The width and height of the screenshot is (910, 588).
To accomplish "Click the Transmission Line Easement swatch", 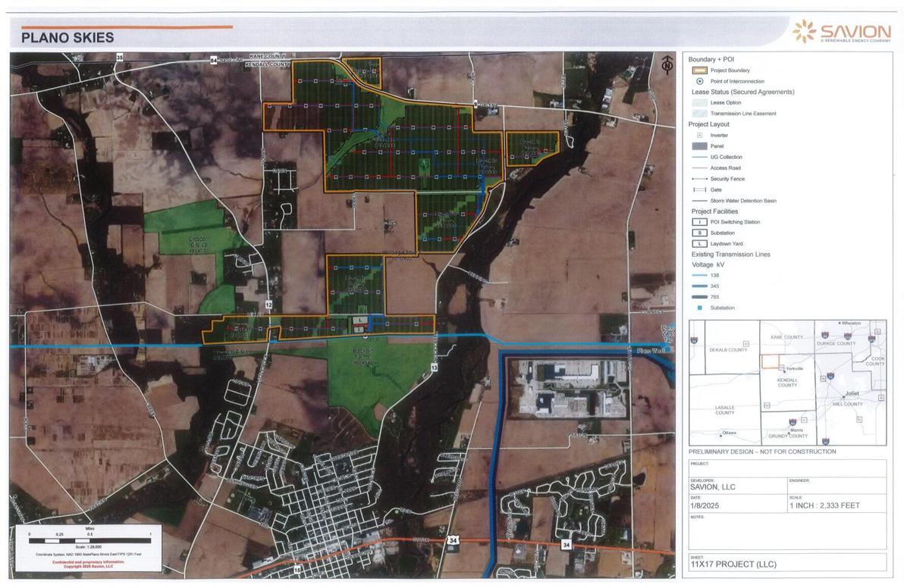I will click(x=699, y=114).
